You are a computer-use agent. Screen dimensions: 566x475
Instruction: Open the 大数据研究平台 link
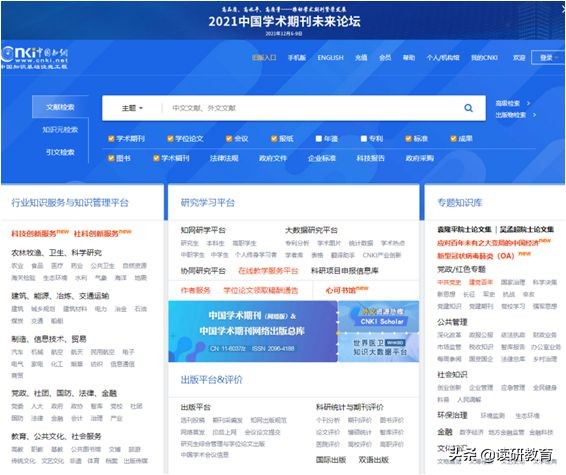[x=311, y=230]
